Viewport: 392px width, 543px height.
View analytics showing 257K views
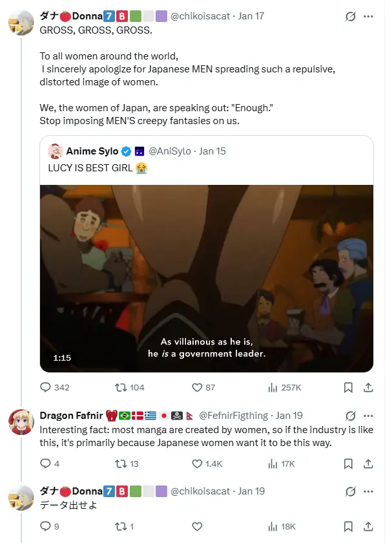[x=273, y=387]
